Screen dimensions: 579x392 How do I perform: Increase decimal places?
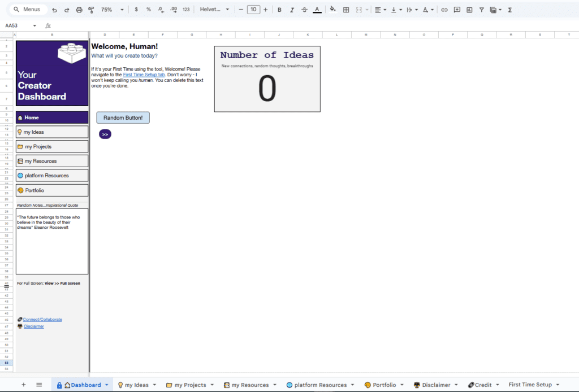pyautogui.click(x=174, y=10)
